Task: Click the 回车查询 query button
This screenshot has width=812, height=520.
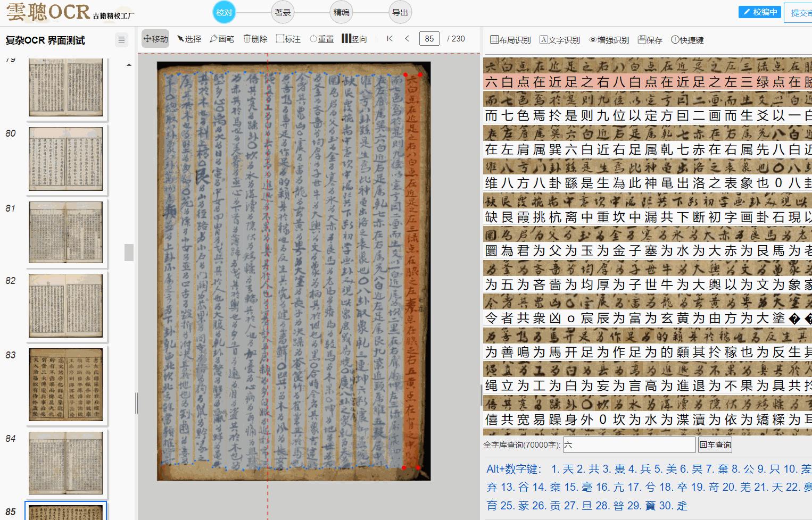Action: pos(715,445)
